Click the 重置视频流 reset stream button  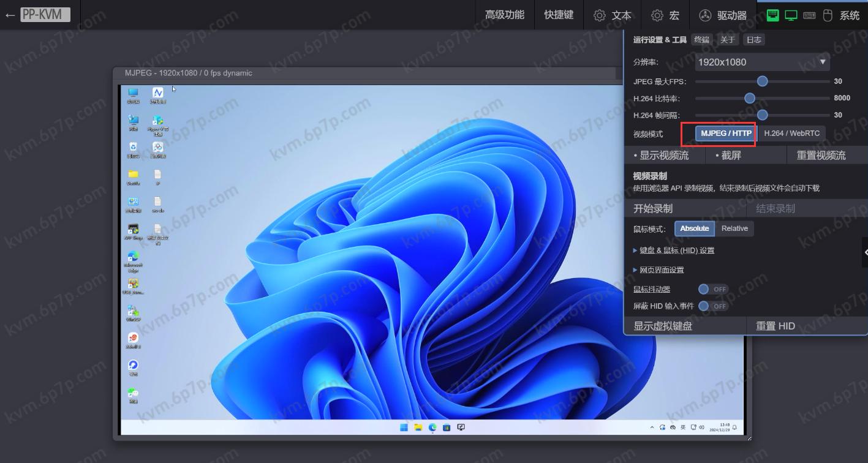pyautogui.click(x=821, y=156)
